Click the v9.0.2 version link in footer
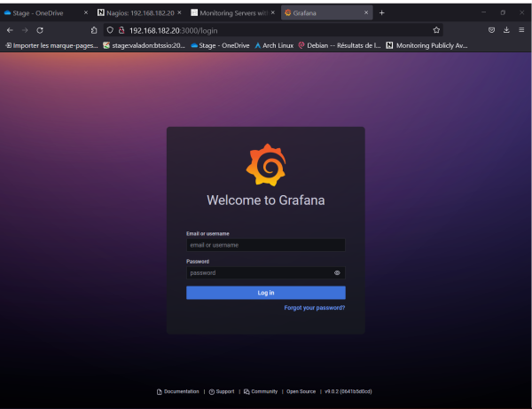Screen dimensions: 532x409 [x=348, y=391]
